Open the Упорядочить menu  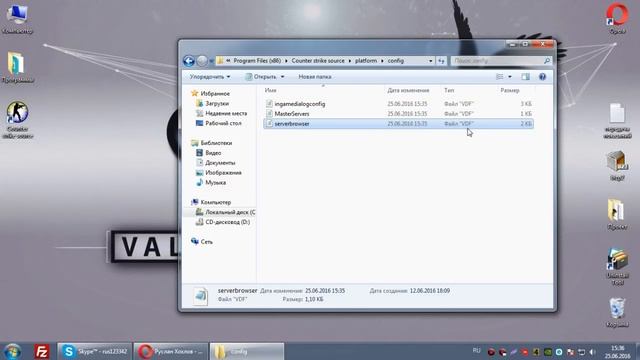[210, 77]
